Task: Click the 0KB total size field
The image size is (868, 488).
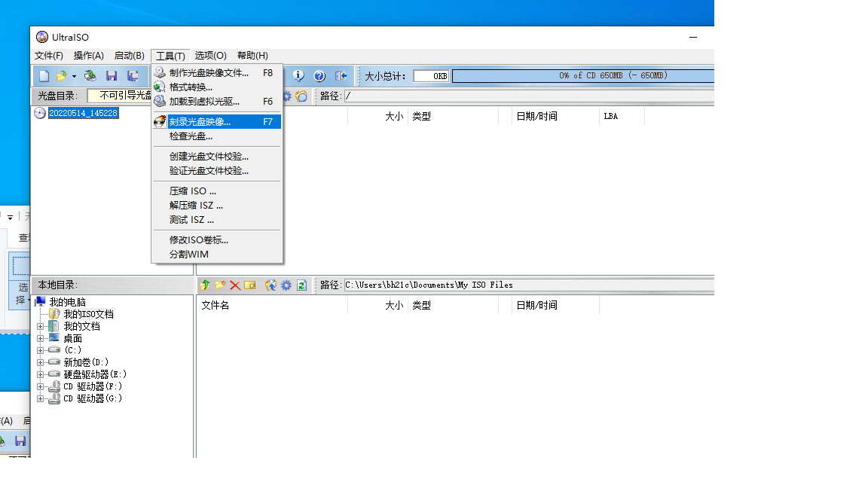Action: [x=431, y=76]
